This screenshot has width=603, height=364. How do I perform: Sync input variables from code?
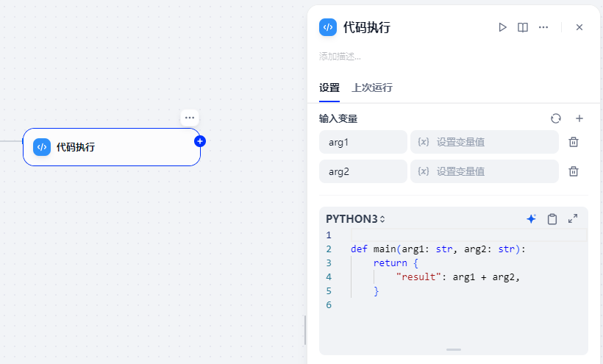tap(556, 118)
